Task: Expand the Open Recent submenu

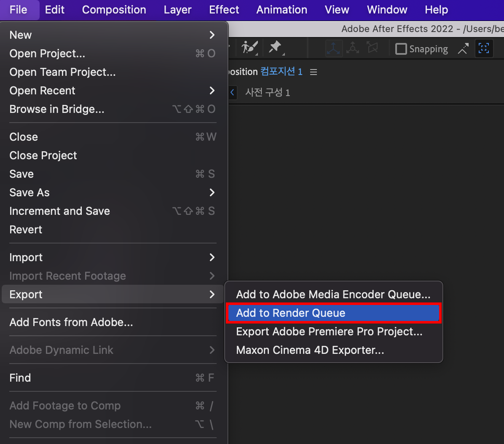Action: point(42,91)
